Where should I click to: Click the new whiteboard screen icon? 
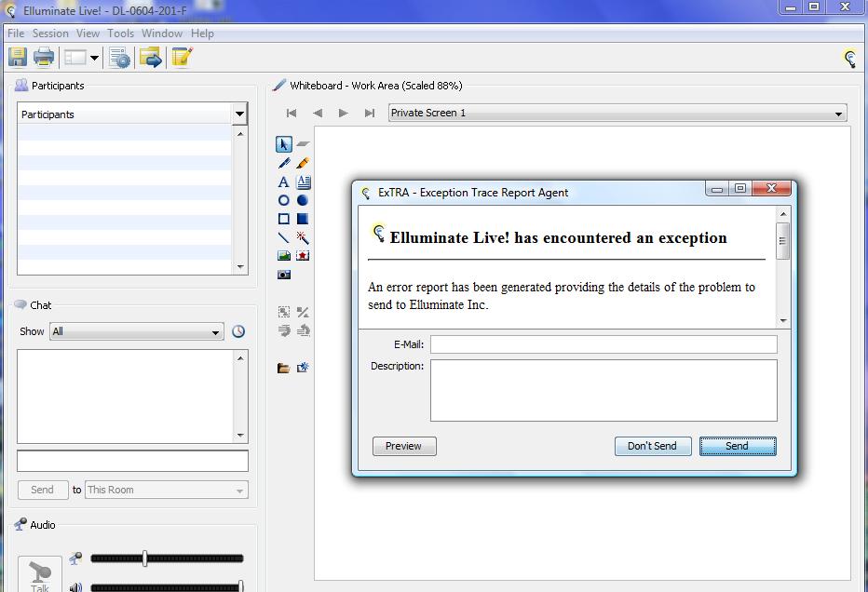[303, 368]
